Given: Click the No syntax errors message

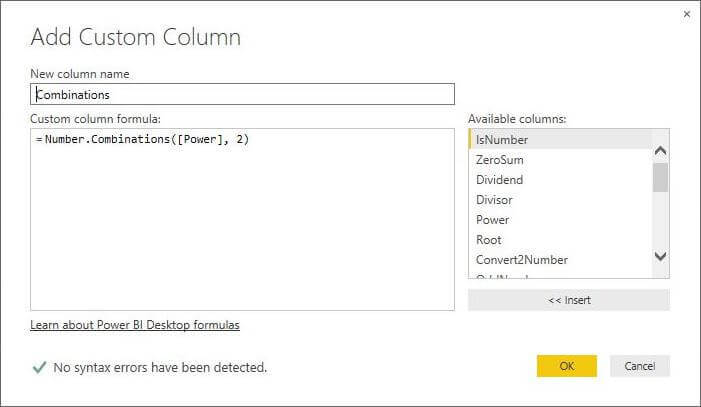Looking at the screenshot, I should pyautogui.click(x=160, y=367).
